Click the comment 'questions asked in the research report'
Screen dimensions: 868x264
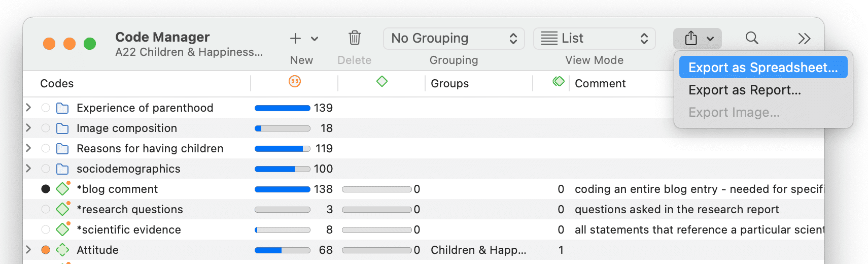tap(677, 209)
